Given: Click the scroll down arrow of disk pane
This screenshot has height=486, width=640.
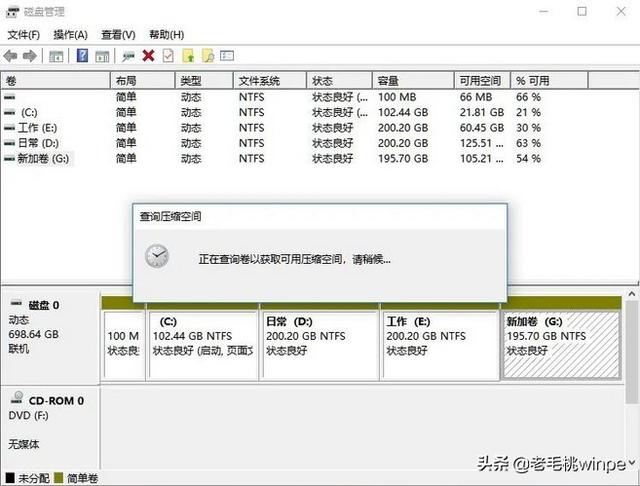Looking at the screenshot, I should click(x=631, y=462).
